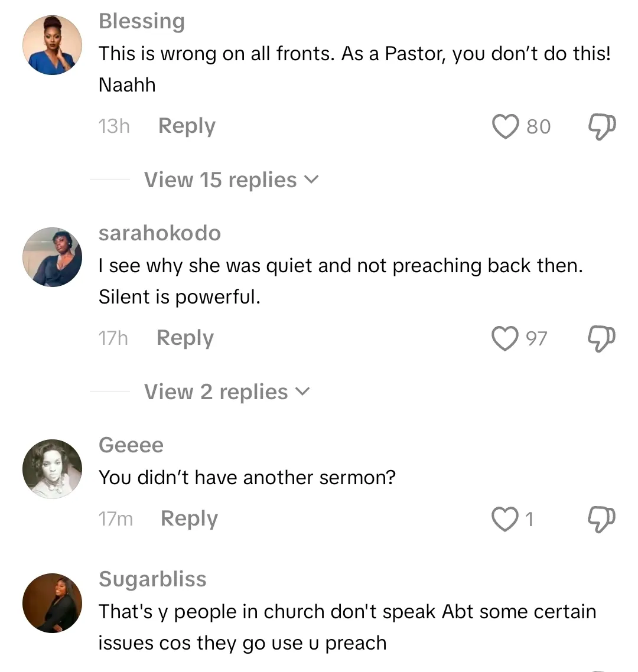Visit the sarahokodo username profile
This screenshot has width=638, height=672.
[x=159, y=233]
